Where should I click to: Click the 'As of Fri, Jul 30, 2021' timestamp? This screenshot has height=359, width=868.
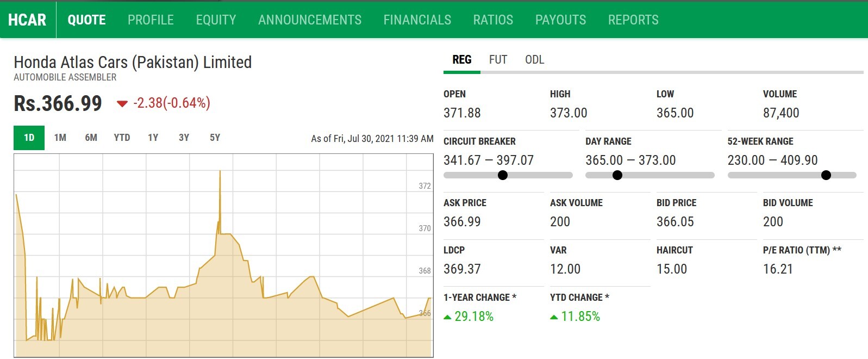(372, 139)
